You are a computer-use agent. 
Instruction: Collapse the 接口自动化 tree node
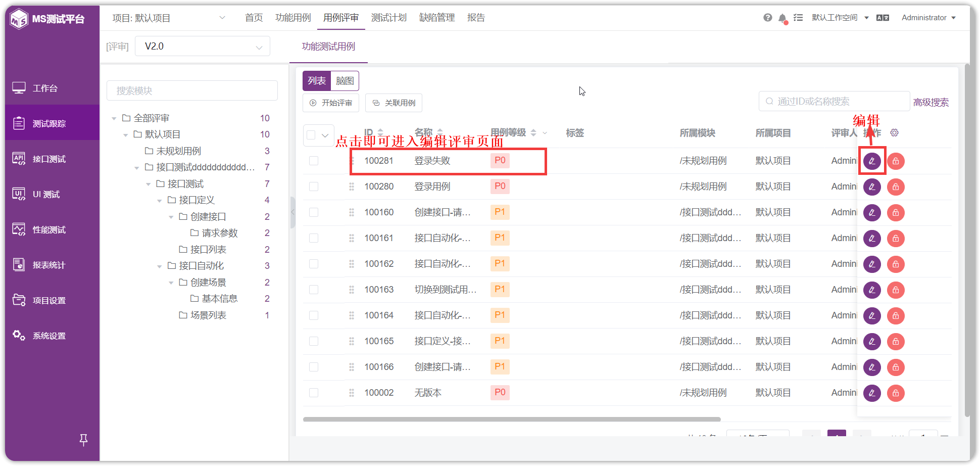point(160,266)
